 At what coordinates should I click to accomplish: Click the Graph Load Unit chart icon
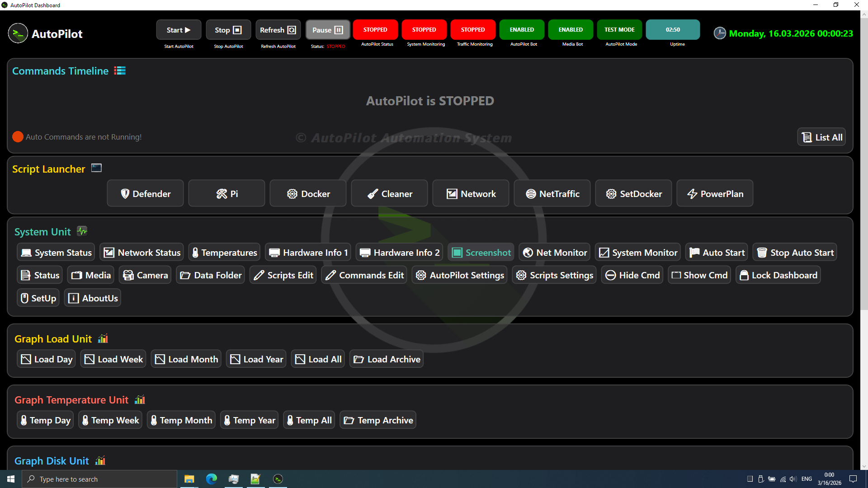(103, 338)
